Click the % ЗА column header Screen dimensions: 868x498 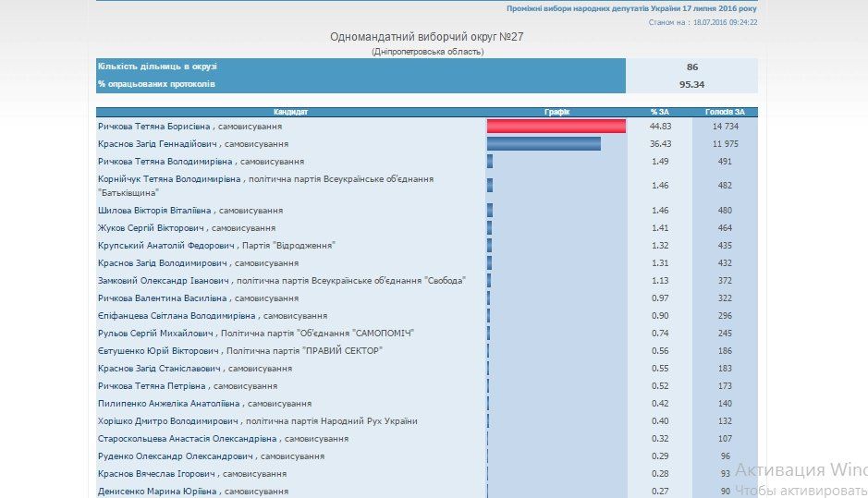coord(659,112)
